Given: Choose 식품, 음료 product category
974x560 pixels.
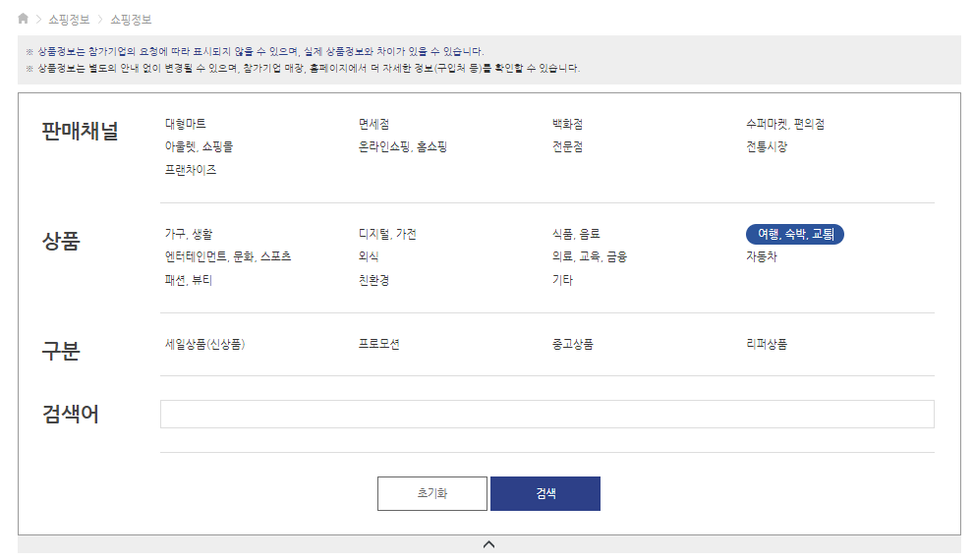Looking at the screenshot, I should 577,234.
